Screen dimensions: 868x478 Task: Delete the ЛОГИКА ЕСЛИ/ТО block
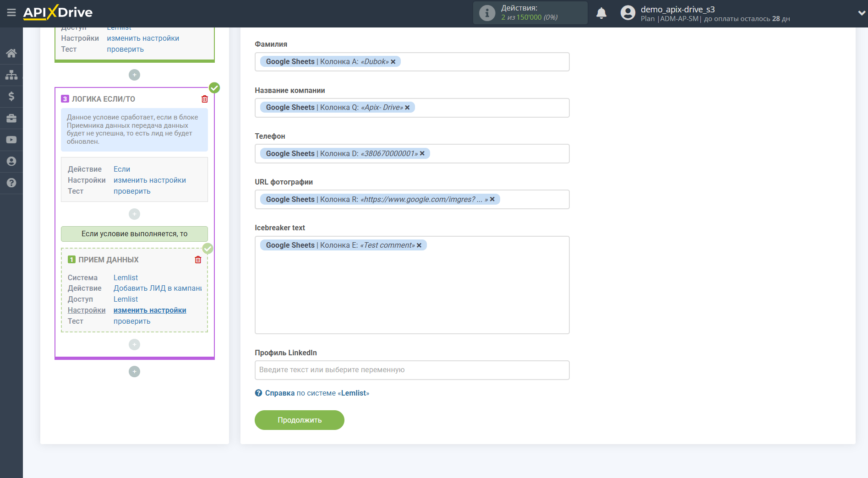click(x=205, y=99)
